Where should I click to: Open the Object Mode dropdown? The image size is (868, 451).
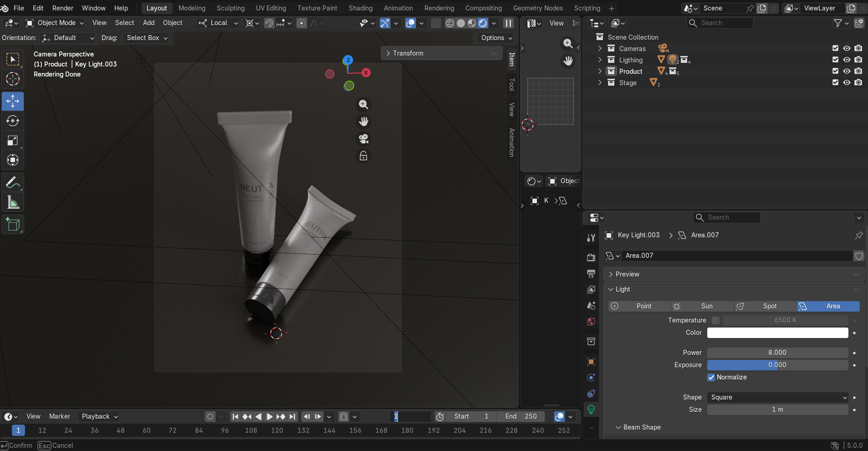click(x=55, y=23)
